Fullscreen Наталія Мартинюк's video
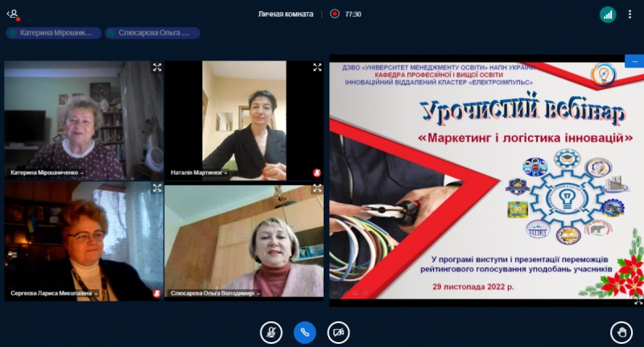644x347 pixels. 317,68
